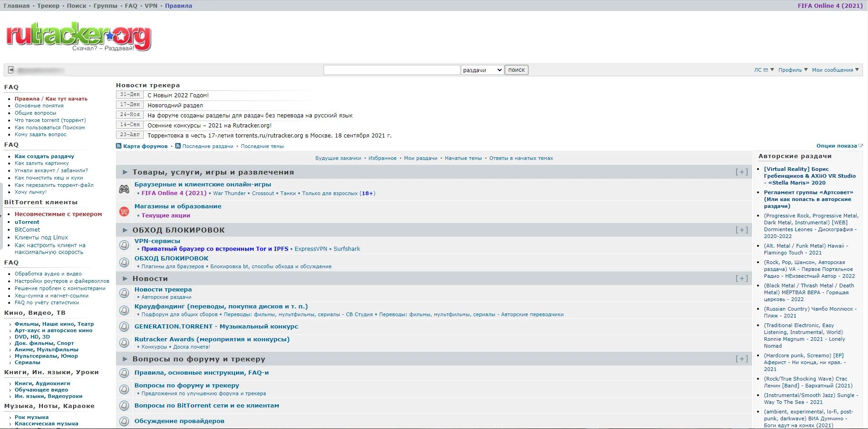
Task: Click the forum icon beside GENERATION.TORRENT
Action: 124,327
